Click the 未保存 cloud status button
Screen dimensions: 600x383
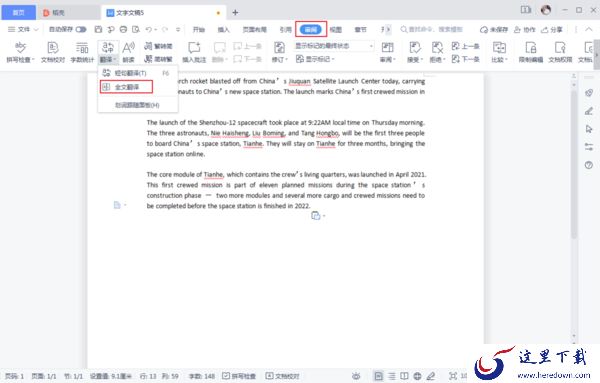click(494, 29)
